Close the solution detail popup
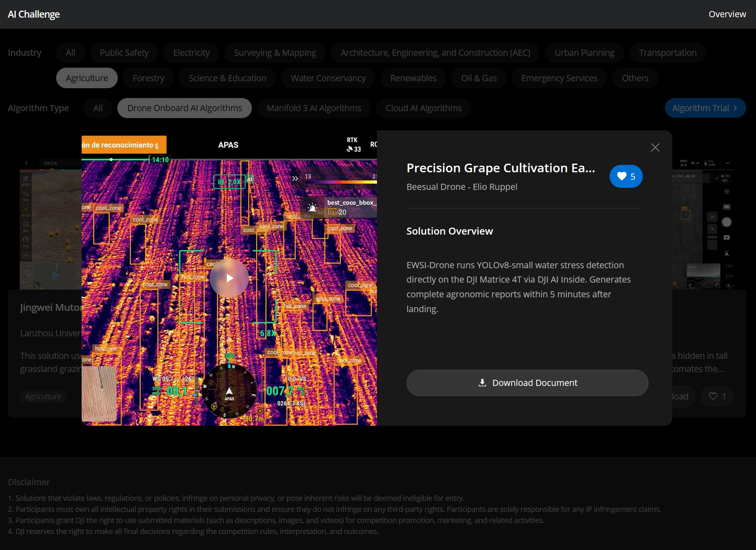 tap(655, 148)
